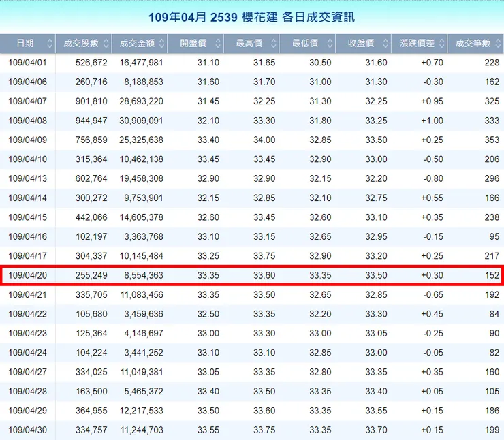Click transaction count 199
This screenshot has width=504, height=440.
[x=492, y=430]
